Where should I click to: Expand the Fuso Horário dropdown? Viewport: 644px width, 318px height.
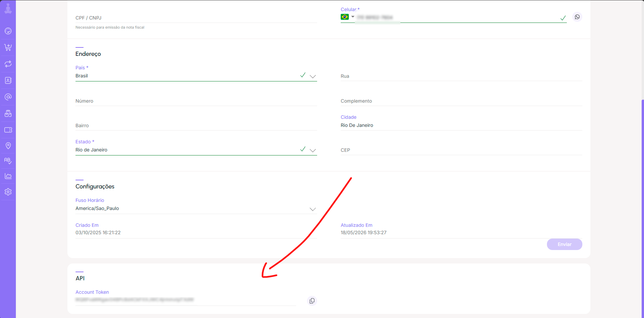coord(313,209)
